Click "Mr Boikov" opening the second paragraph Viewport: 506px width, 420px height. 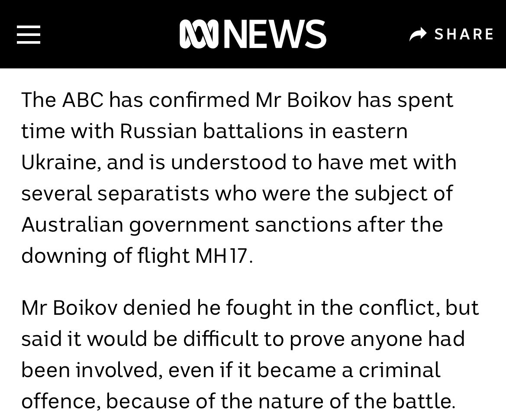[x=69, y=308]
